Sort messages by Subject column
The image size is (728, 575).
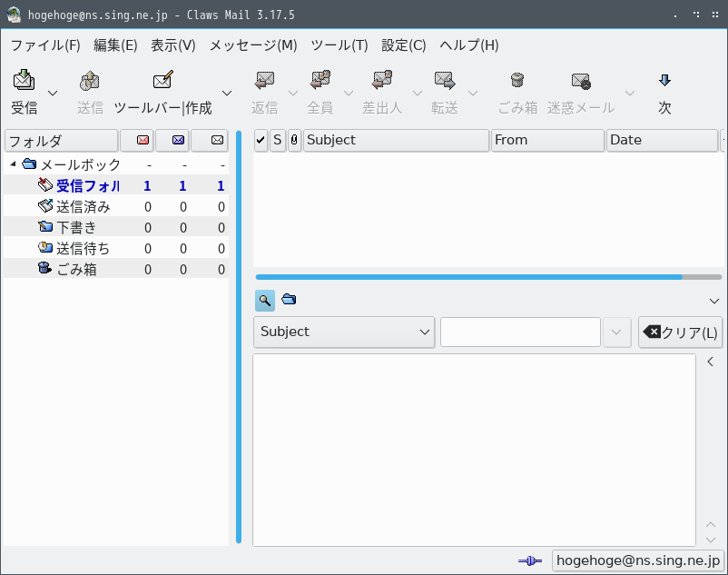396,140
